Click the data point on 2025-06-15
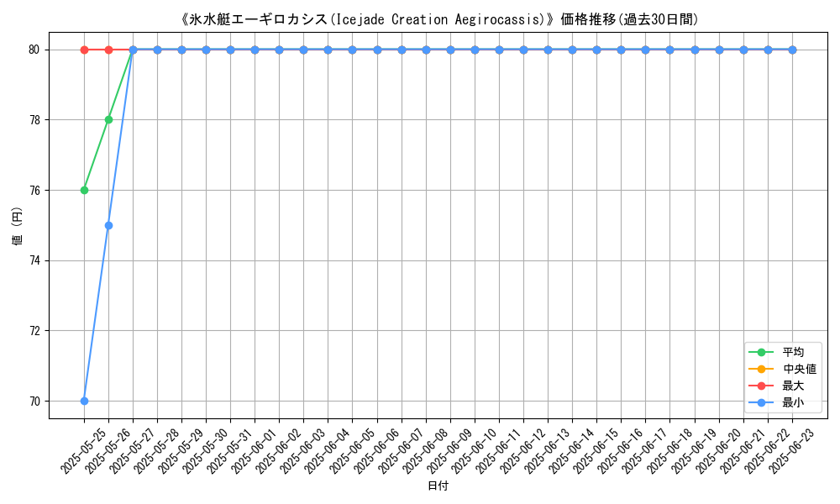Screen dimensions: 840x504 point(596,50)
